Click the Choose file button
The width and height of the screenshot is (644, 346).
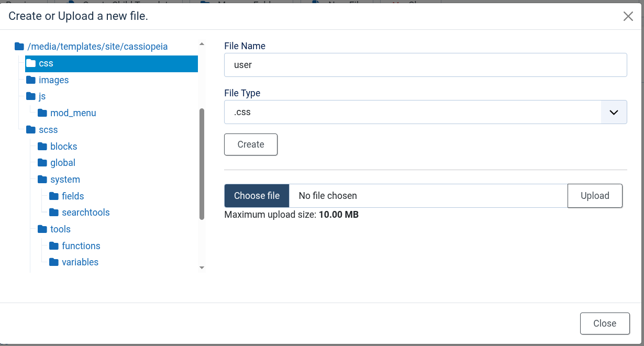click(x=257, y=196)
